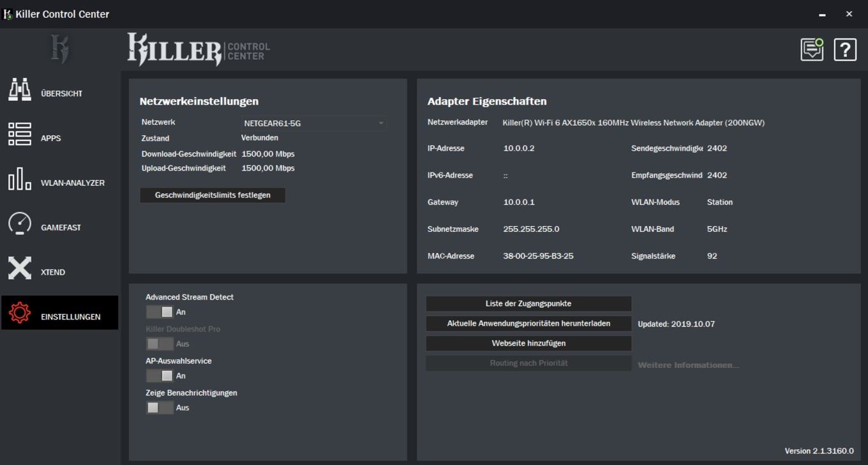The width and height of the screenshot is (868, 465).
Task: Open Liste der Zugangspunkte
Action: (528, 303)
